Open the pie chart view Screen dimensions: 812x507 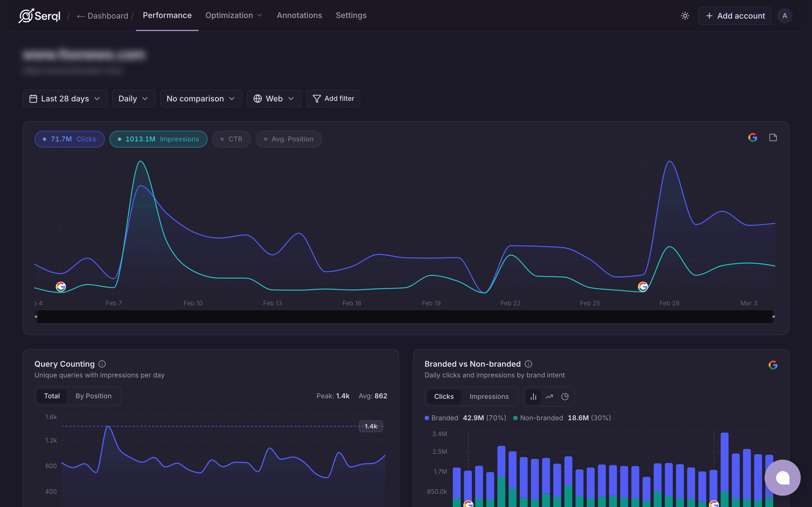click(565, 396)
